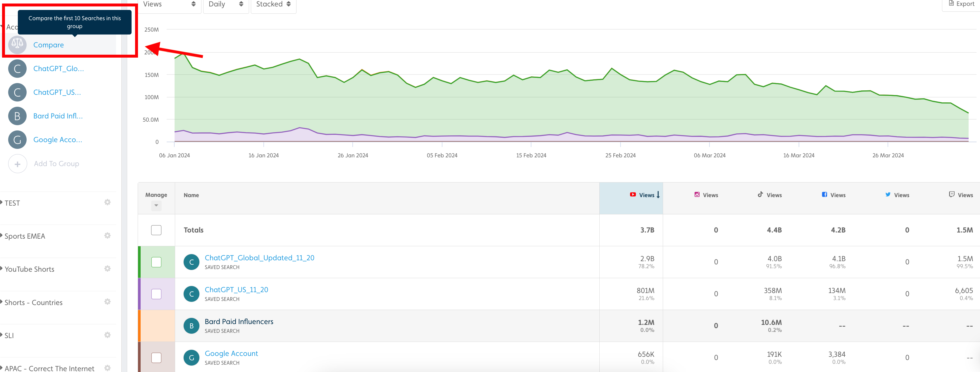The width and height of the screenshot is (980, 372).
Task: Click the Twitch Views column icon
Action: [952, 194]
